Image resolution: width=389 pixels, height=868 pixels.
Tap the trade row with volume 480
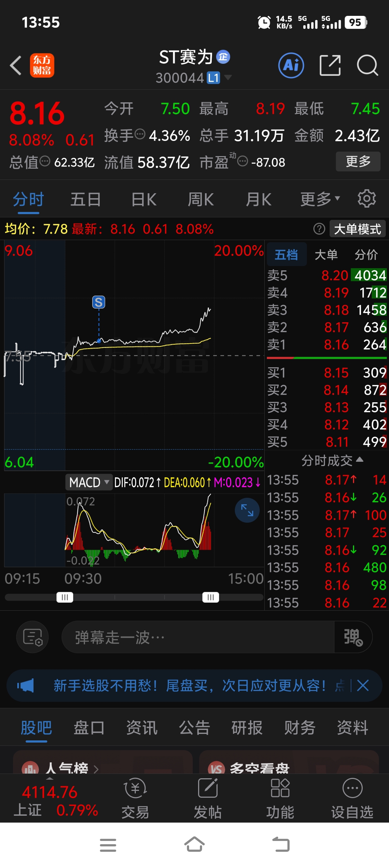coord(327,567)
